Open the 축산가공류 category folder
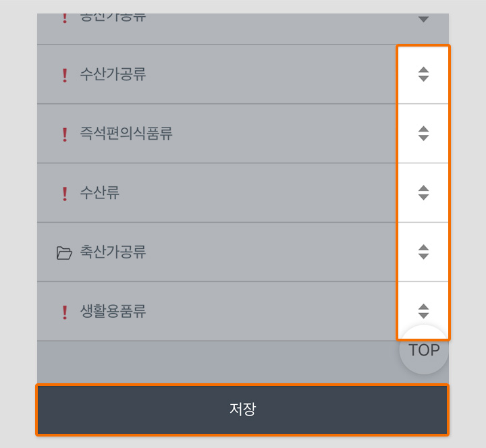 217,252
